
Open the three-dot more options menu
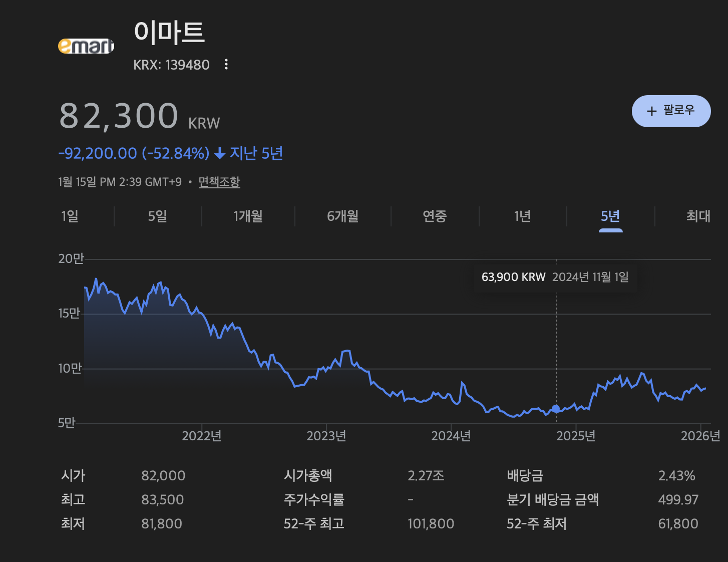point(226,64)
